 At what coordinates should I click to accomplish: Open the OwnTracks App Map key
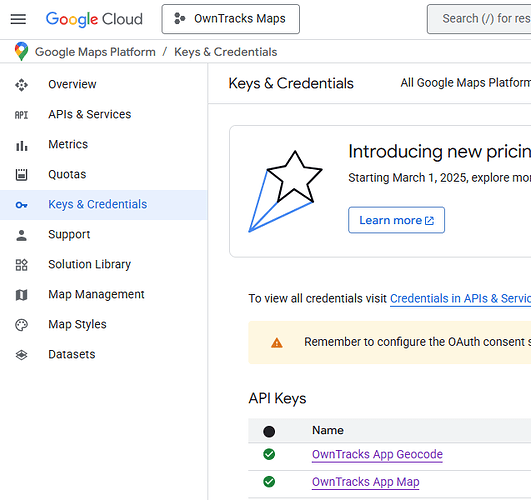tap(366, 482)
